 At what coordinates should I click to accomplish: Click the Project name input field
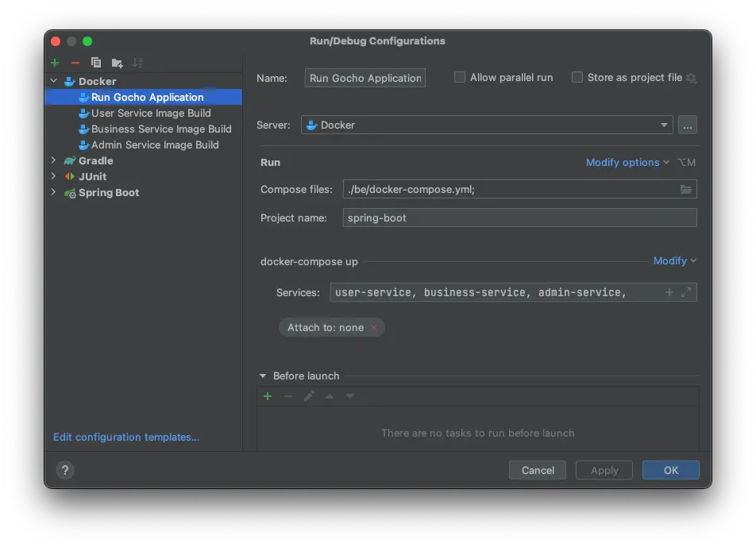(x=520, y=218)
